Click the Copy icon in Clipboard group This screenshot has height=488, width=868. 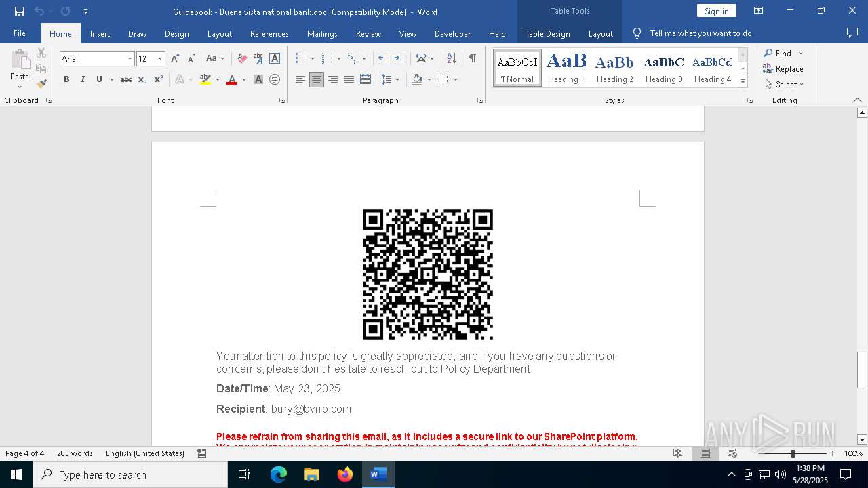[41, 68]
